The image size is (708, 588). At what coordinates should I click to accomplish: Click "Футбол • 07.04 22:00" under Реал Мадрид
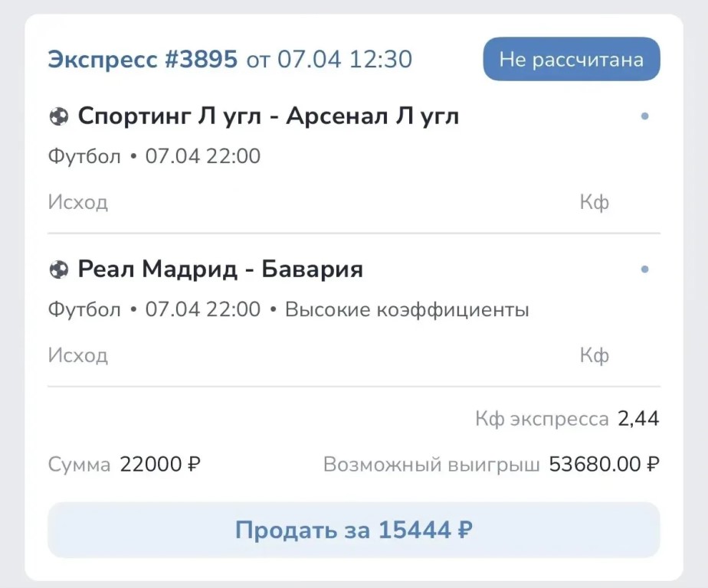tap(154, 310)
